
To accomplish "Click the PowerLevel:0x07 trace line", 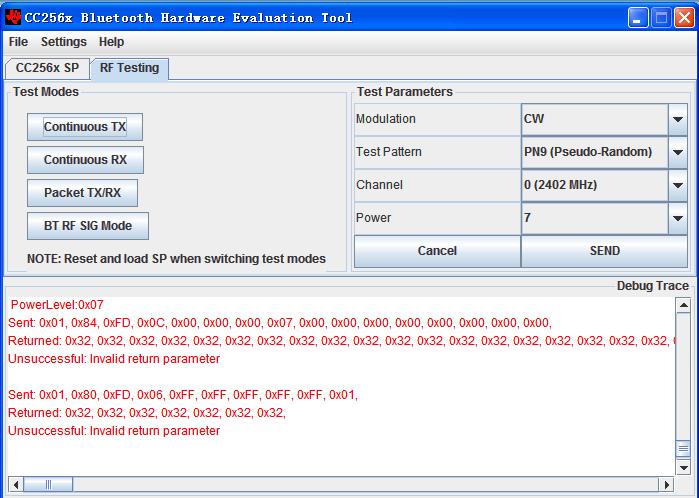I will [57, 305].
